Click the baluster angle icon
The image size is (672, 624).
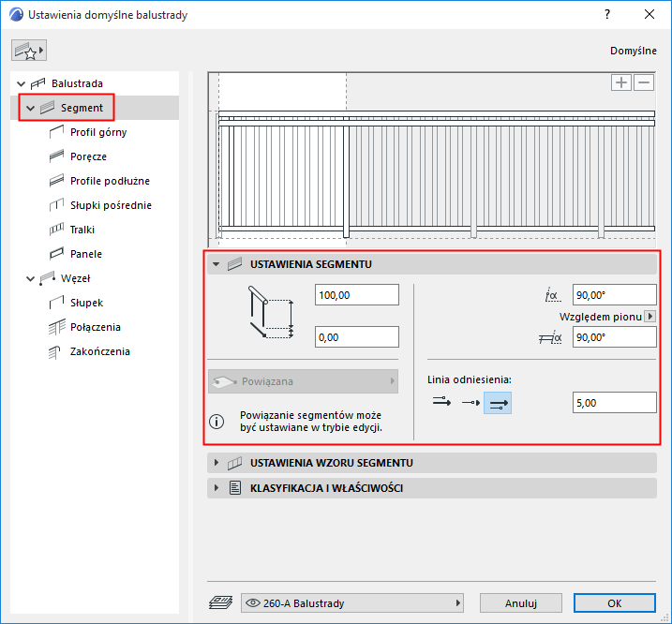click(x=550, y=337)
